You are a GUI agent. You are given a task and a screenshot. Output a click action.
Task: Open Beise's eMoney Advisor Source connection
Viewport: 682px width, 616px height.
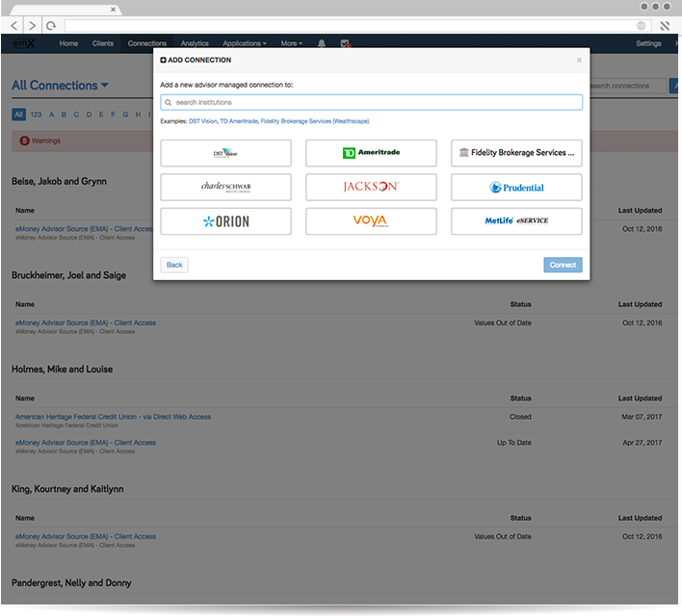[84, 229]
